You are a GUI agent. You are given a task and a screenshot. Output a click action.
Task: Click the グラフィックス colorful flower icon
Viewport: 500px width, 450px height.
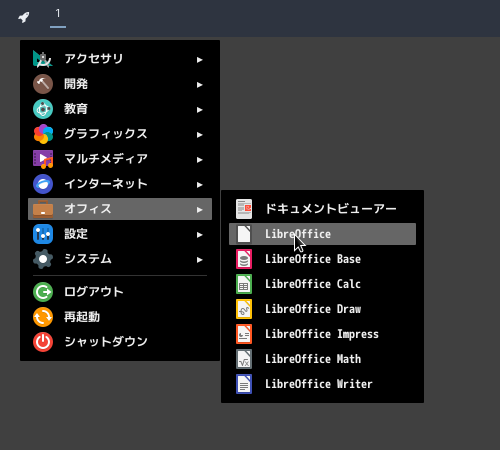pos(43,134)
